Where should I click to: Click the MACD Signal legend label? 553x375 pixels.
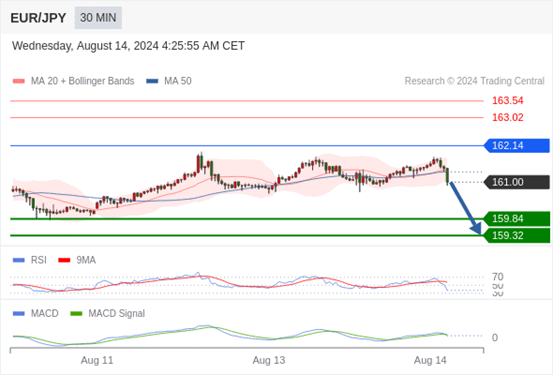point(116,314)
